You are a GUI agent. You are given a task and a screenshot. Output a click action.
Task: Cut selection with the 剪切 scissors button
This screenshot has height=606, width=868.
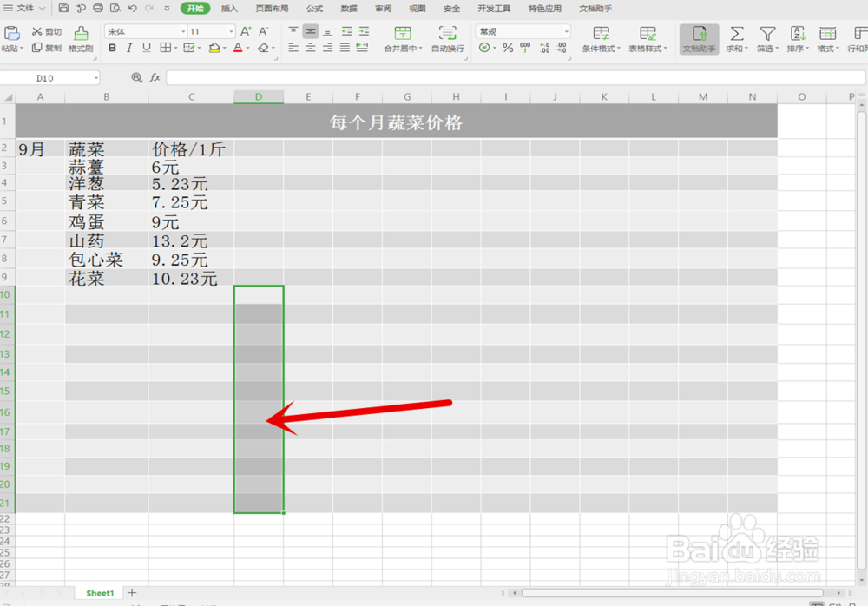coord(47,31)
